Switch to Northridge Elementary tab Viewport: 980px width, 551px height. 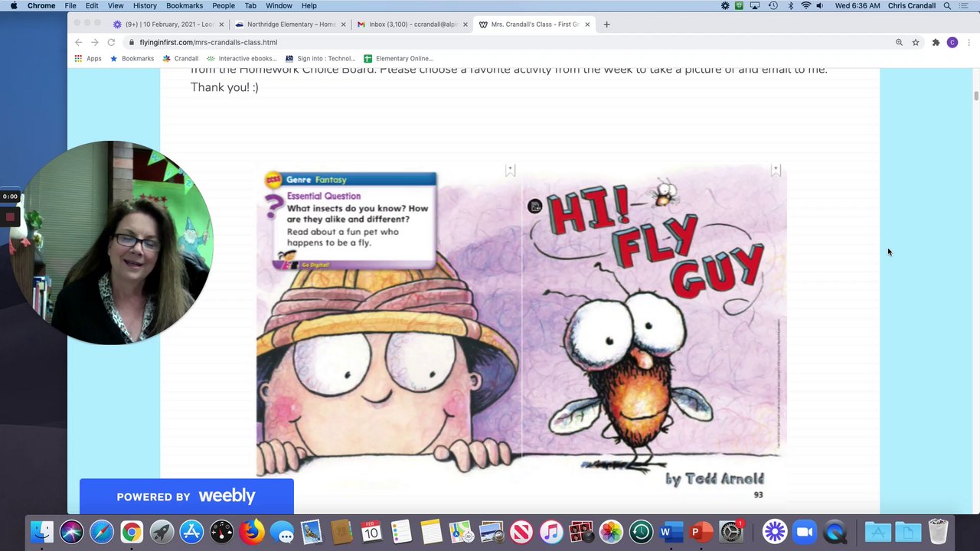tap(291, 24)
